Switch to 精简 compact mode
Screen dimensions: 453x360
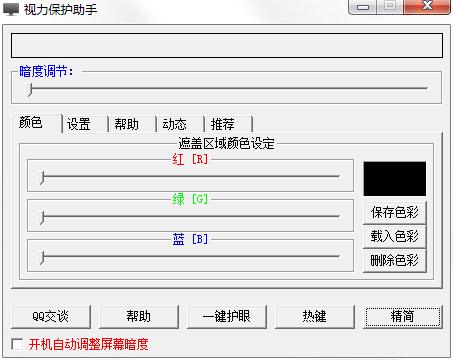pyautogui.click(x=403, y=316)
